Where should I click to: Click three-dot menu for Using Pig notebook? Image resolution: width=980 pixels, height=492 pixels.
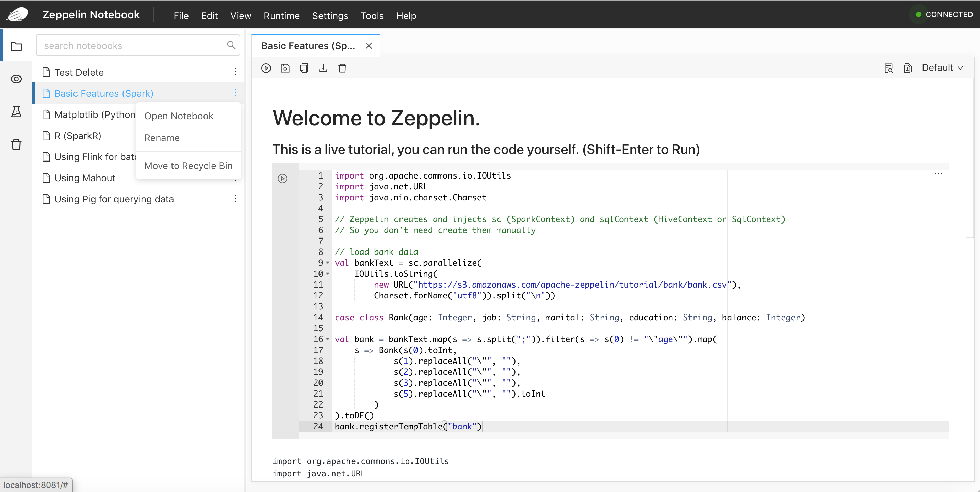[x=235, y=199]
